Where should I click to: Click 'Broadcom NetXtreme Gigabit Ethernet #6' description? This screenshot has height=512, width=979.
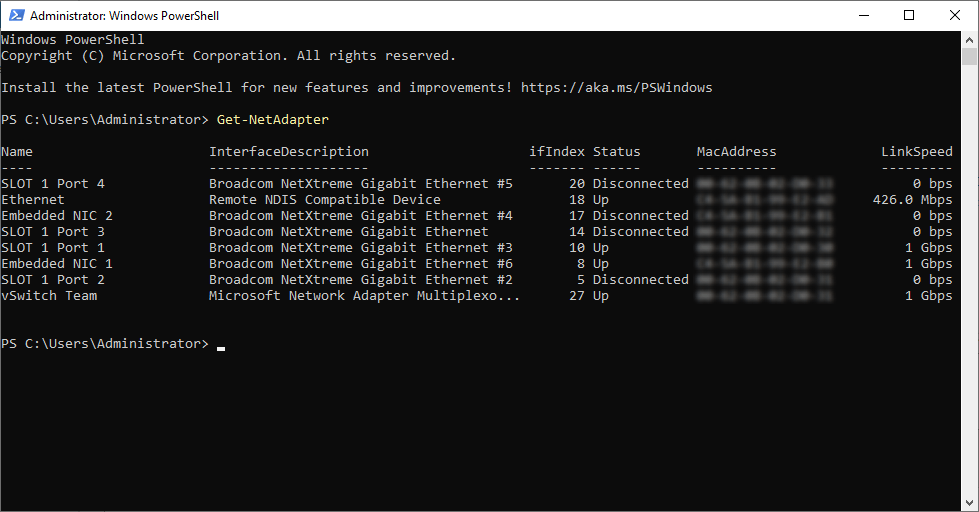point(361,263)
